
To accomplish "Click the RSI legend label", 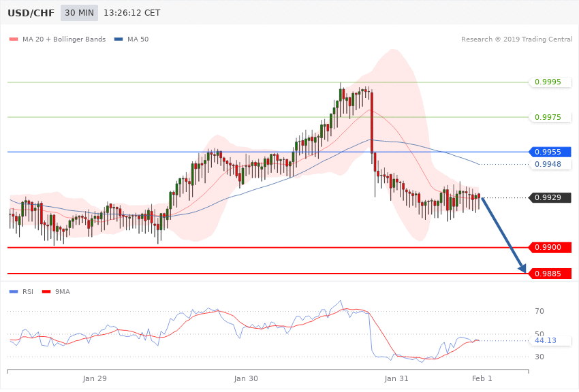I will click(x=28, y=292).
